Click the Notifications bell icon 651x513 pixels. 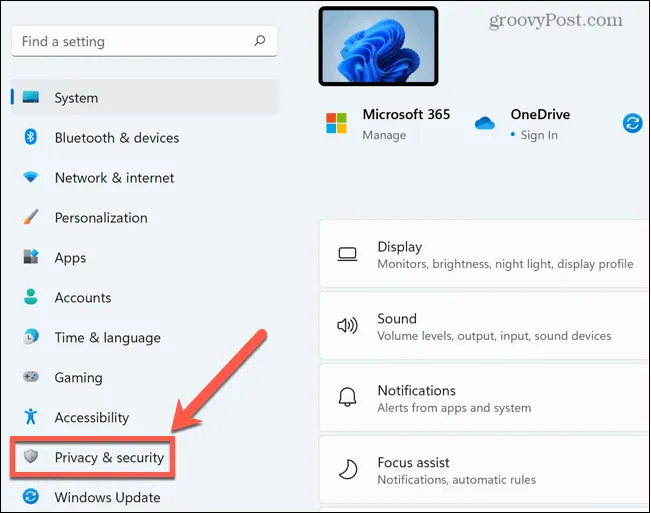pos(347,397)
